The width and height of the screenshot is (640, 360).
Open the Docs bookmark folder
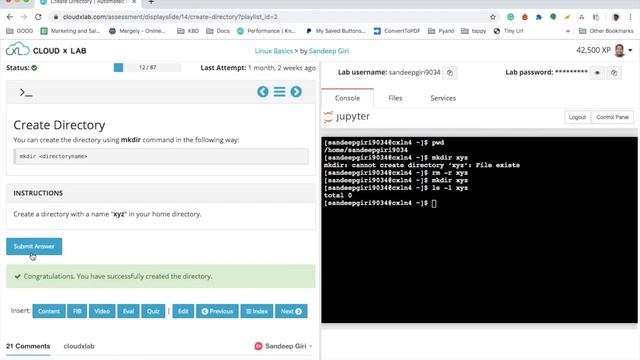coord(218,31)
